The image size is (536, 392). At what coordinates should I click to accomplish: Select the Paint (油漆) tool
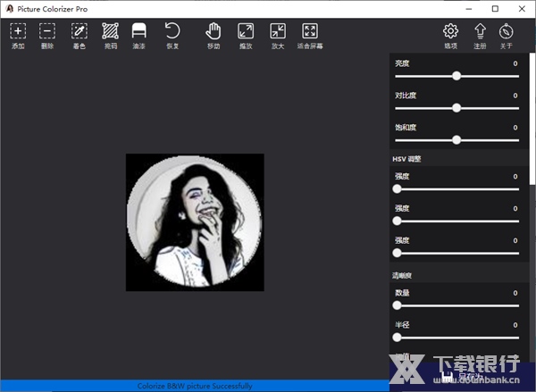(138, 32)
